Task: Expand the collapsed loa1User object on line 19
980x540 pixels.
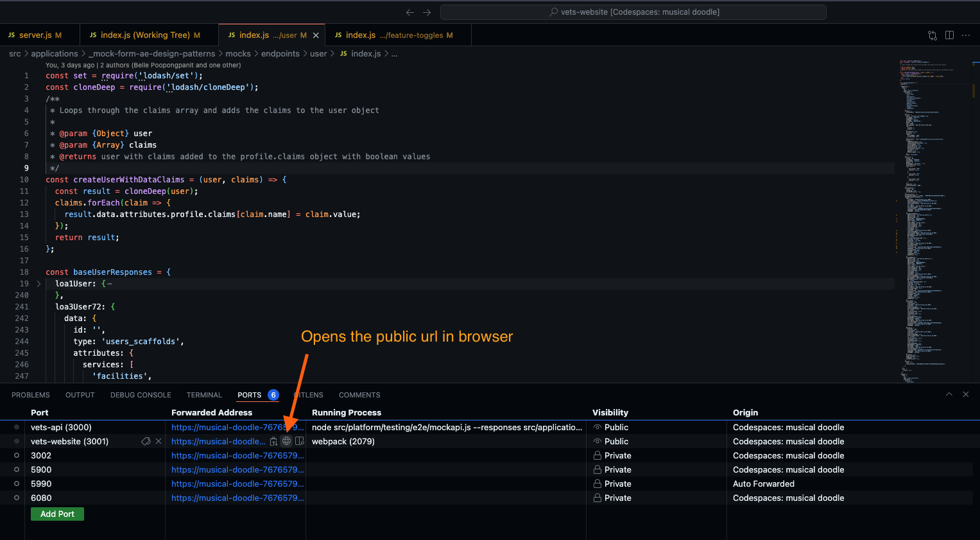Action: pos(38,283)
